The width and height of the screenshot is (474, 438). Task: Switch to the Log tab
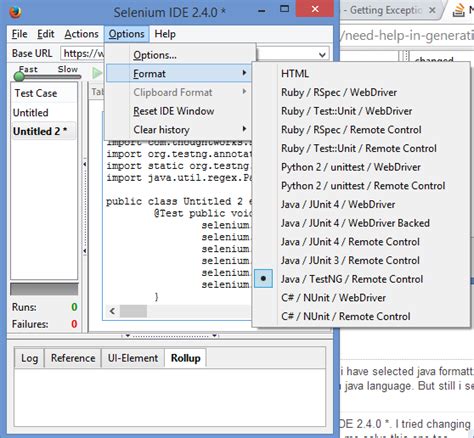pos(29,358)
